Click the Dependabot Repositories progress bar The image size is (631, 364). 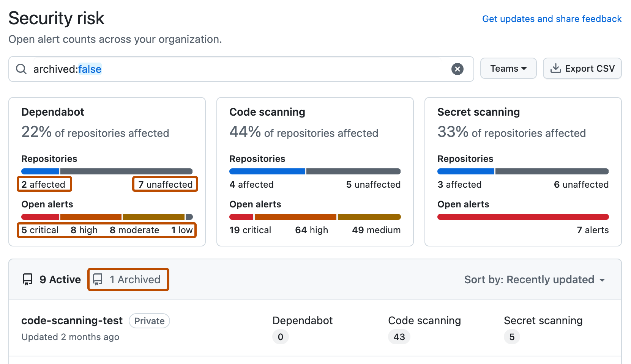pos(107,171)
